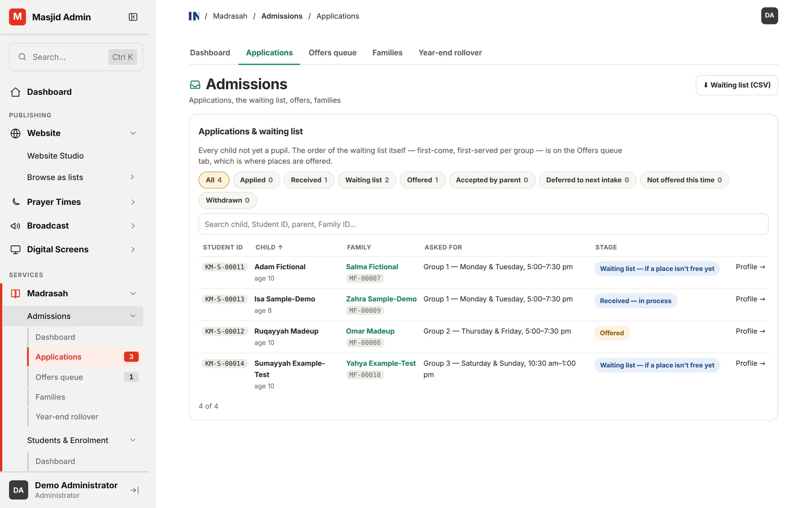The width and height of the screenshot is (812, 508).
Task: Collapse Students & Enrolment chevron
Action: click(133, 440)
